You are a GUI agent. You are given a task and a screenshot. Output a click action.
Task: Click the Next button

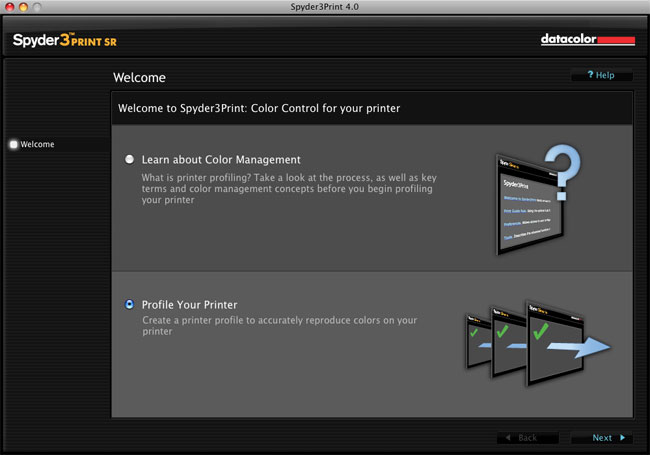click(602, 438)
